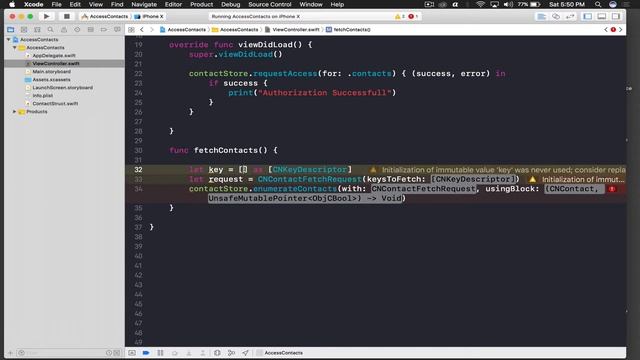Open the fetchContacts() jump bar menu
Viewport: 640px width, 360px height.
pyautogui.click(x=348, y=30)
